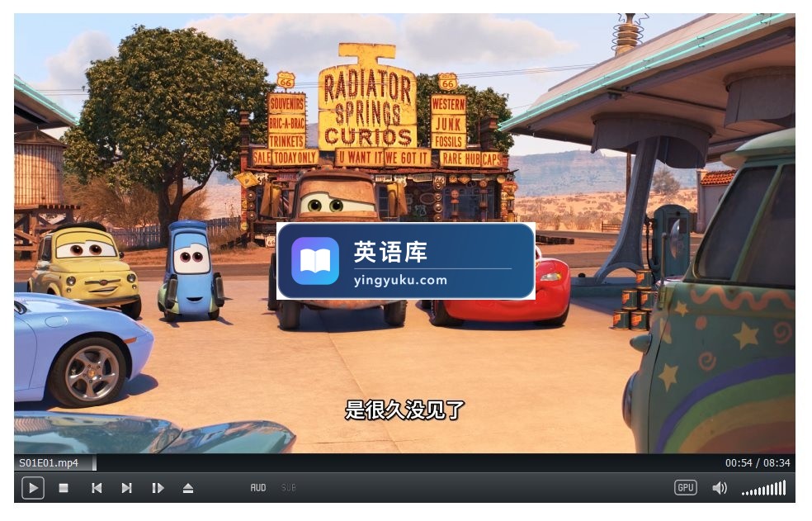Skip to next file
This screenshot has height=521, width=812.
[126, 488]
